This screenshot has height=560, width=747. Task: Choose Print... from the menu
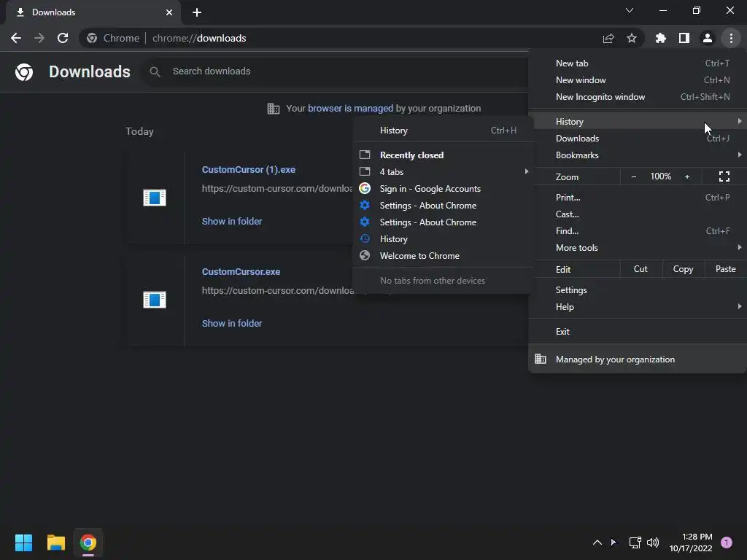coord(638,197)
